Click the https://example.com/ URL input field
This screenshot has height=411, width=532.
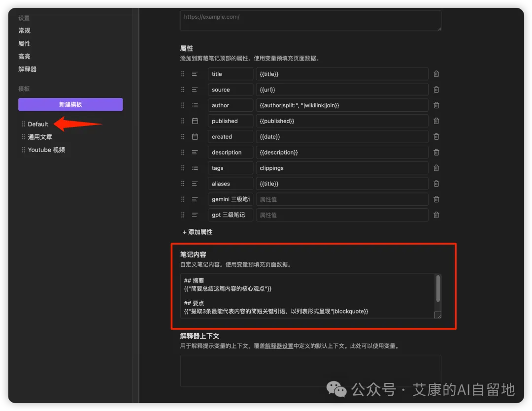[310, 21]
